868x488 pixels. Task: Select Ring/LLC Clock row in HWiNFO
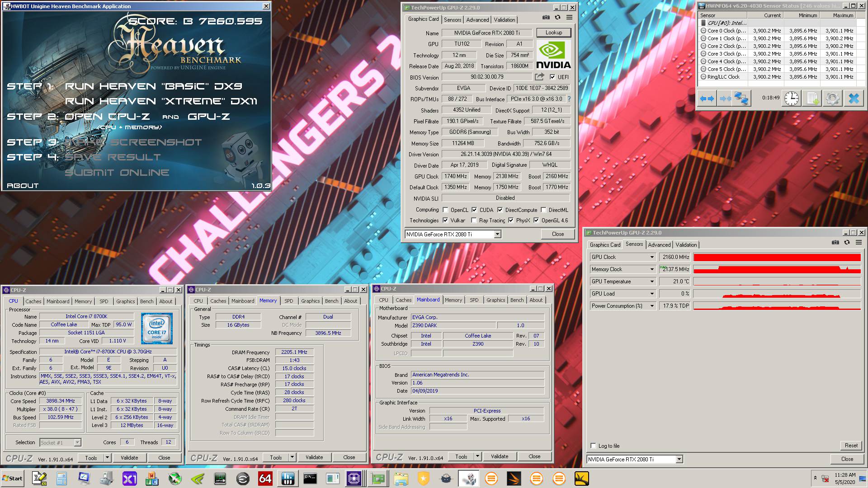coord(777,77)
